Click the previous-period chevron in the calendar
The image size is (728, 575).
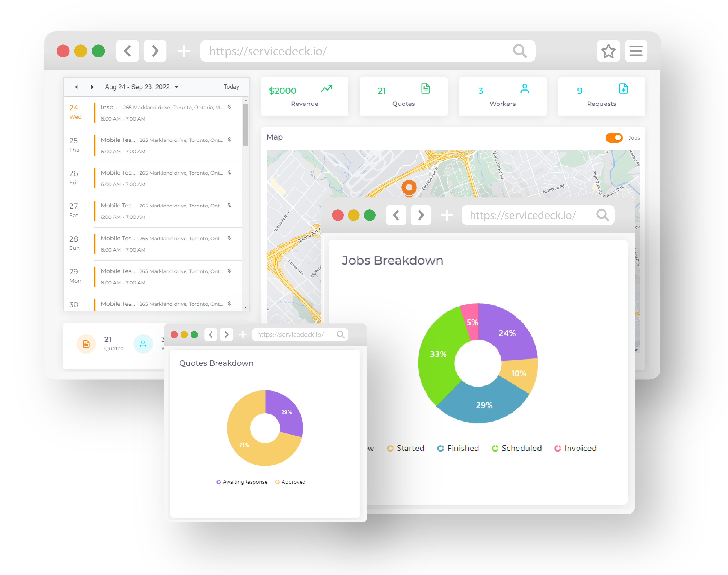click(x=76, y=87)
